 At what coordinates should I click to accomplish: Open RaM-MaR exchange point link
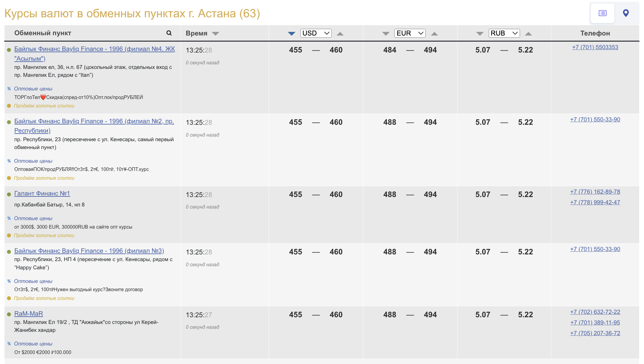(29, 314)
